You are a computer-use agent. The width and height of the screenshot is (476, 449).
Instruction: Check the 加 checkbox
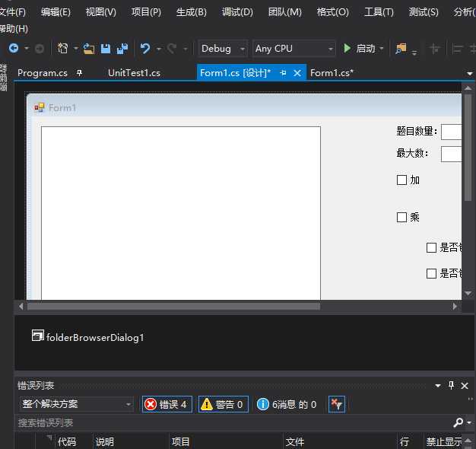[x=401, y=180]
